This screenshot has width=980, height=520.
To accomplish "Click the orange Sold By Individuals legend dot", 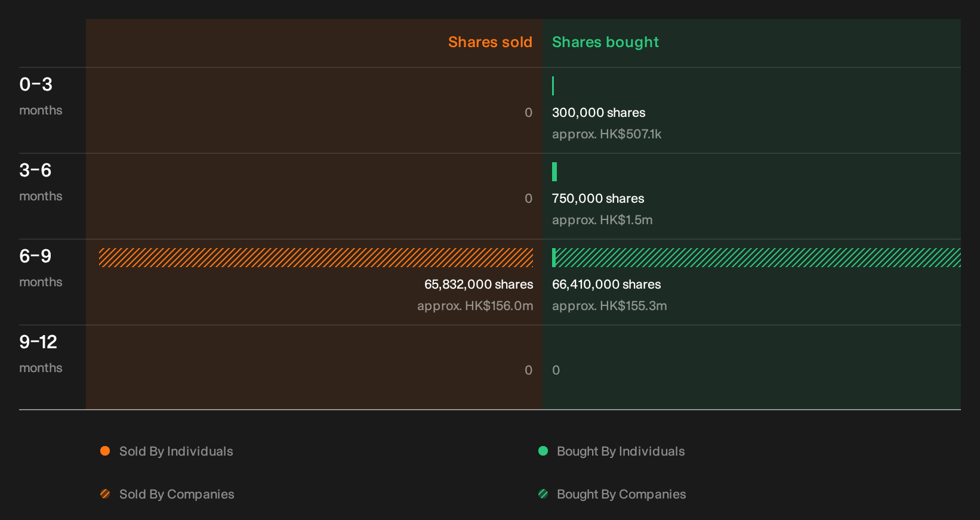I will click(105, 451).
